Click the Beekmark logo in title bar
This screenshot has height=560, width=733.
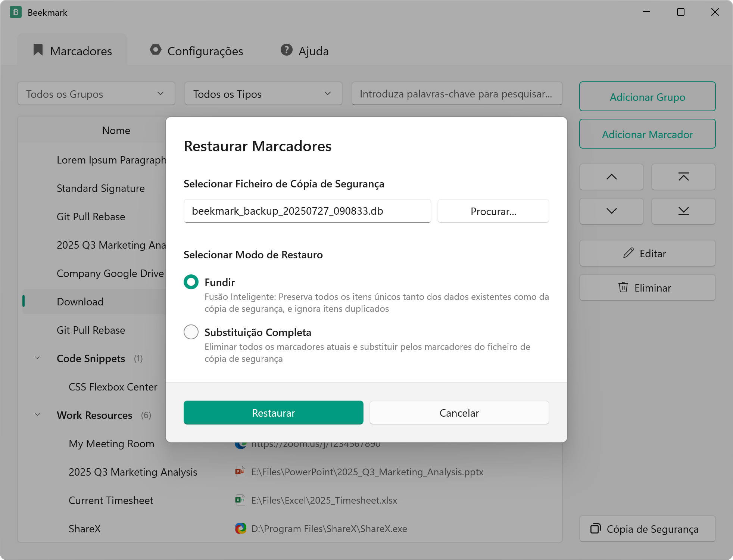click(x=16, y=12)
